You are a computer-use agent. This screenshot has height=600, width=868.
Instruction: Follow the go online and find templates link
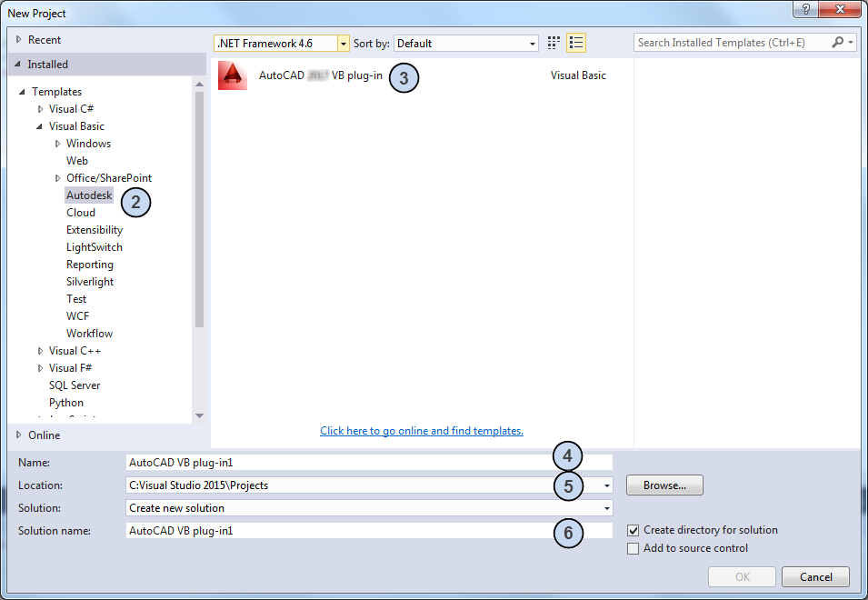tap(422, 431)
